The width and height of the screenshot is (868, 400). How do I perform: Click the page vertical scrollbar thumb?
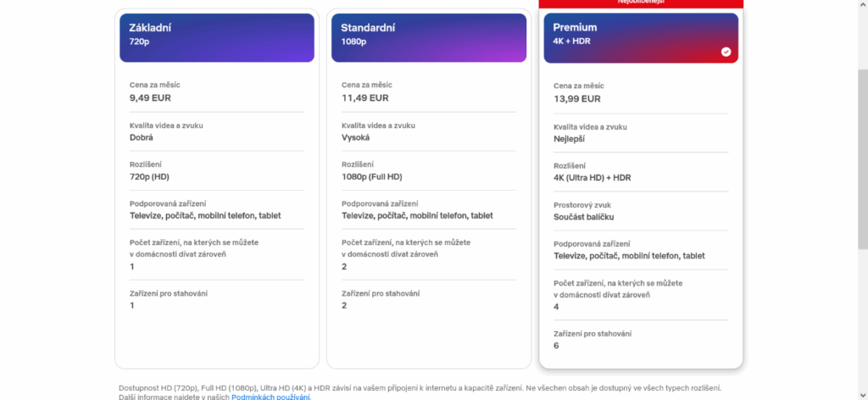[x=862, y=158]
